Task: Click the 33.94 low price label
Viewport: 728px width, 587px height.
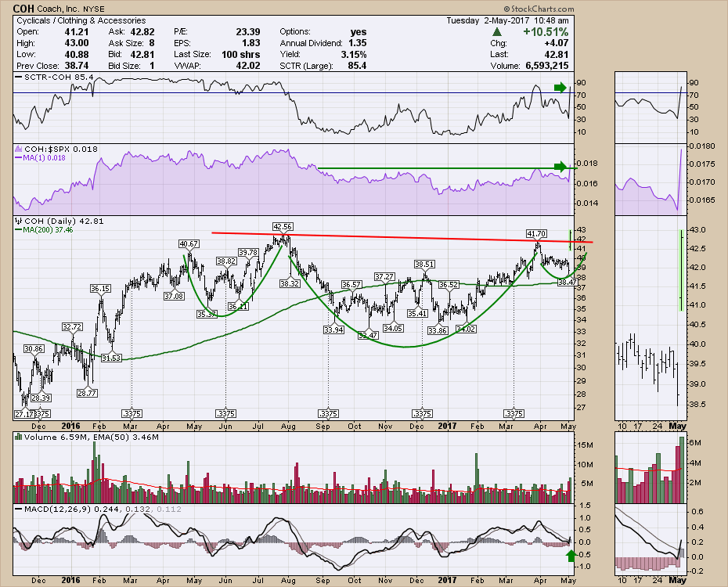Action: (333, 330)
